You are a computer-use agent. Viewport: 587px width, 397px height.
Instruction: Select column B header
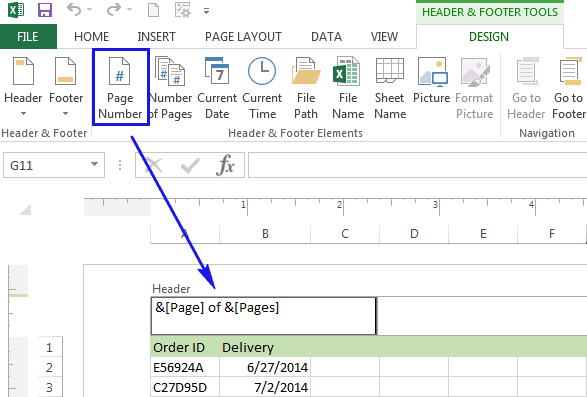pos(265,234)
